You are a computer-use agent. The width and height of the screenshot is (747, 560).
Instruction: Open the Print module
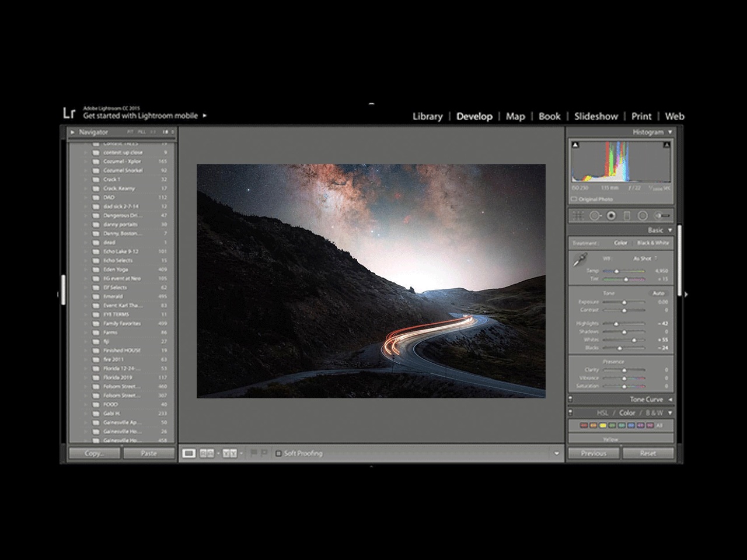[x=641, y=117]
